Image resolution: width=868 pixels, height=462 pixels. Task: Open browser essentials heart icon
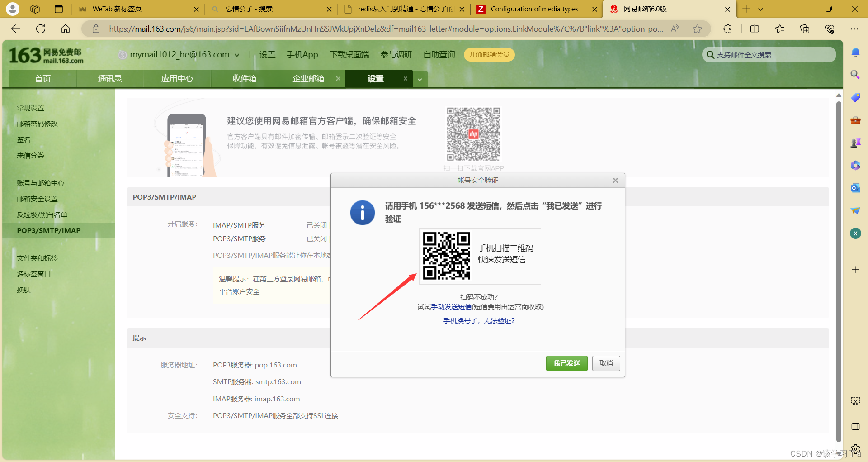(830, 29)
